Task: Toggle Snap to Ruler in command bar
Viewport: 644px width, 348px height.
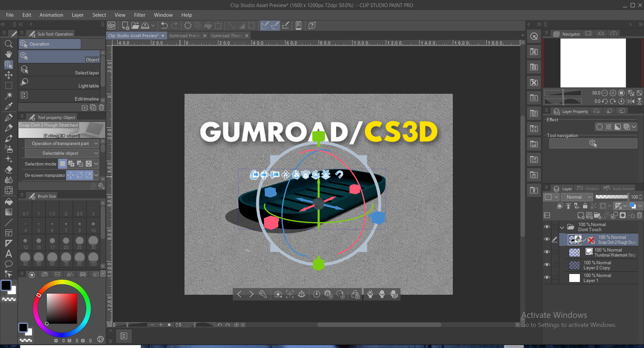Action: tap(265, 25)
